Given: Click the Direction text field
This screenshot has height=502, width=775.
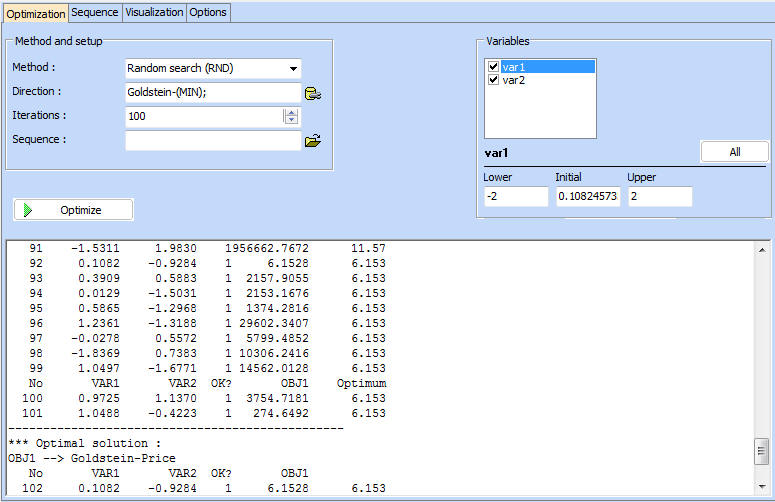Looking at the screenshot, I should 212,93.
